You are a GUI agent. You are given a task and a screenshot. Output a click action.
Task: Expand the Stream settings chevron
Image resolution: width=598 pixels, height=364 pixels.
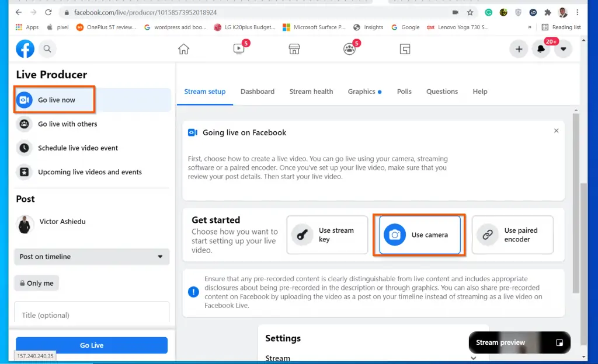[473, 358]
